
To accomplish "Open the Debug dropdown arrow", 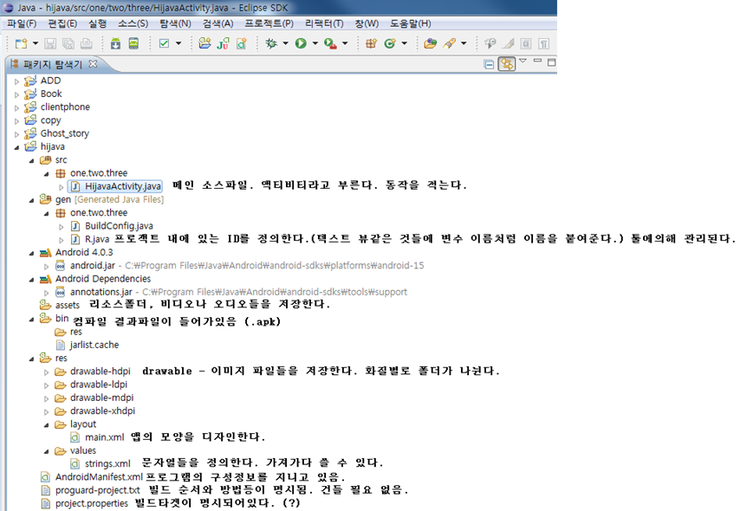I will [286, 43].
